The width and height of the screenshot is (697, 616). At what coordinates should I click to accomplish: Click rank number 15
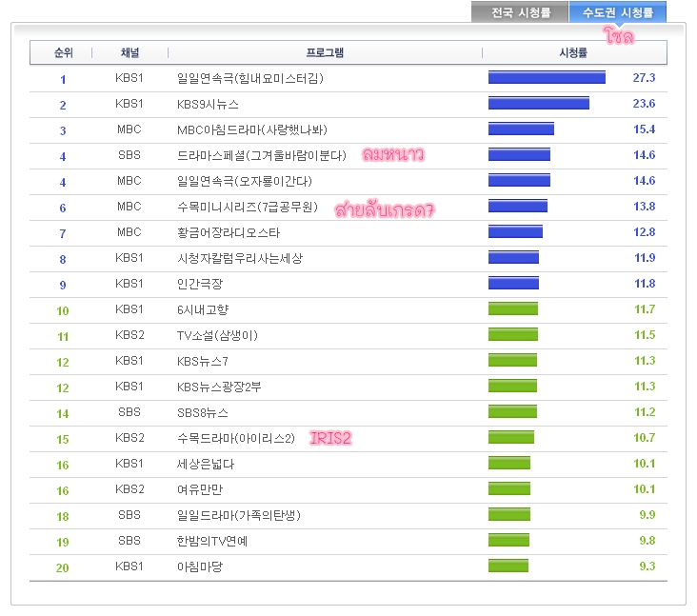click(x=62, y=440)
